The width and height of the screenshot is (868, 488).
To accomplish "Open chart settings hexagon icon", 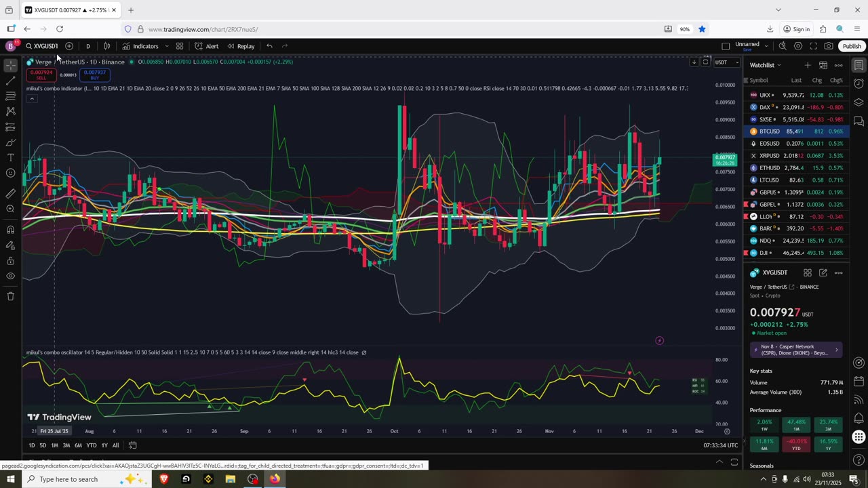I will pos(798,46).
